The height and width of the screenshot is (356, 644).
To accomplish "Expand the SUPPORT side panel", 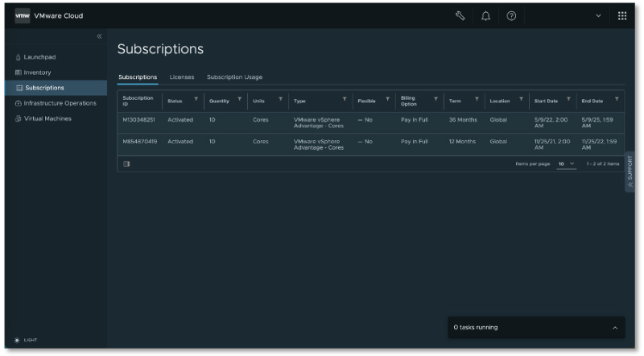I will tap(630, 172).
